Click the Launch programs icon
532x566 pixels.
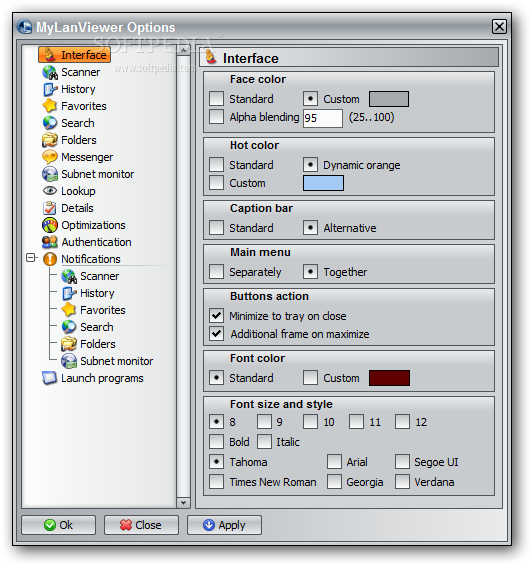pyautogui.click(x=50, y=378)
